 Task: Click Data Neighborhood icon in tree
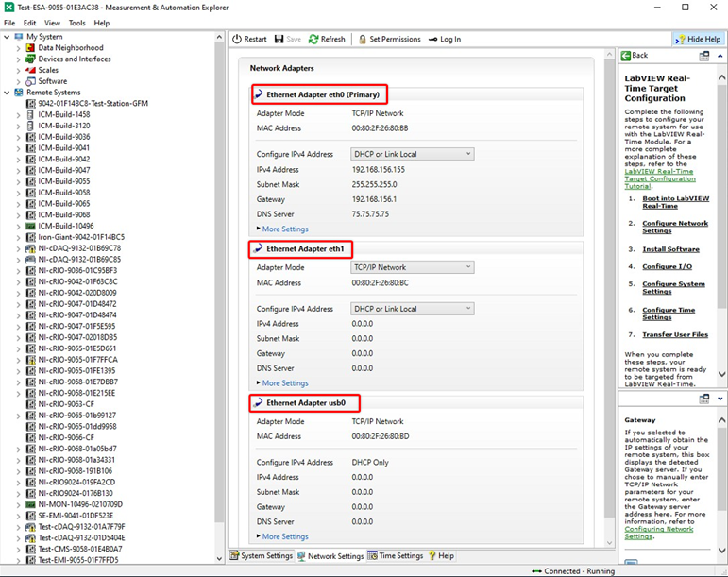pyautogui.click(x=30, y=48)
